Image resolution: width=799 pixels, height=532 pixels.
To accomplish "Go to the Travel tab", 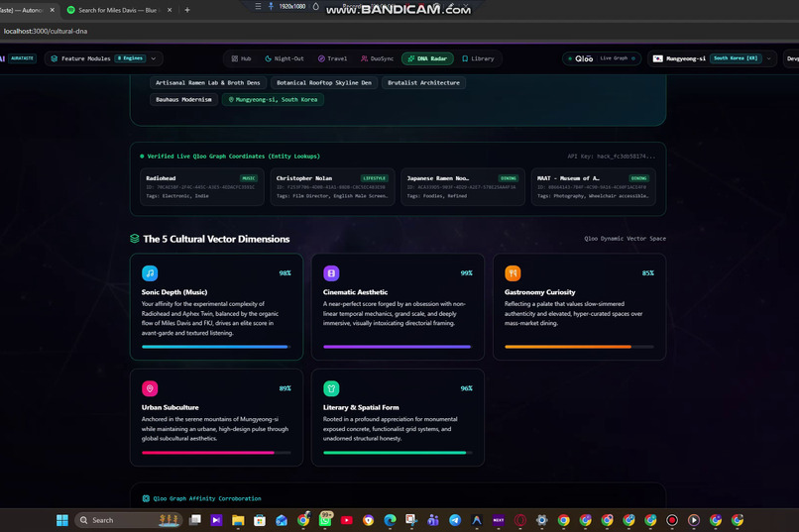I will point(332,58).
